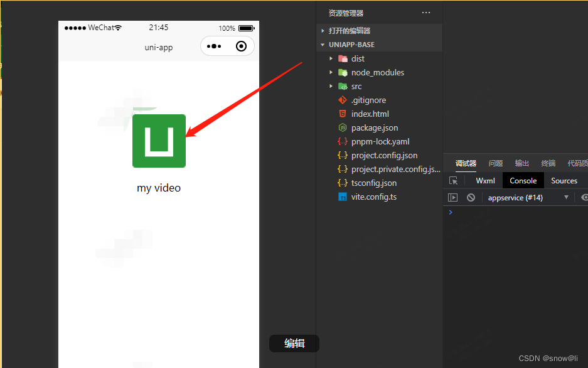588x368 pixels.
Task: Select the node_modules folder name
Action: pyautogui.click(x=378, y=72)
